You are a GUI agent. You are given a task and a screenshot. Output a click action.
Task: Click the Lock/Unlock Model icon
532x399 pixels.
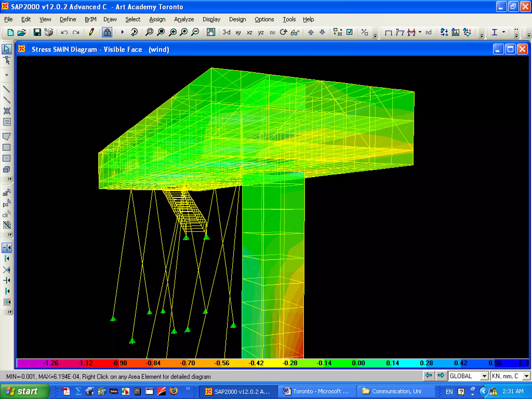tap(107, 32)
